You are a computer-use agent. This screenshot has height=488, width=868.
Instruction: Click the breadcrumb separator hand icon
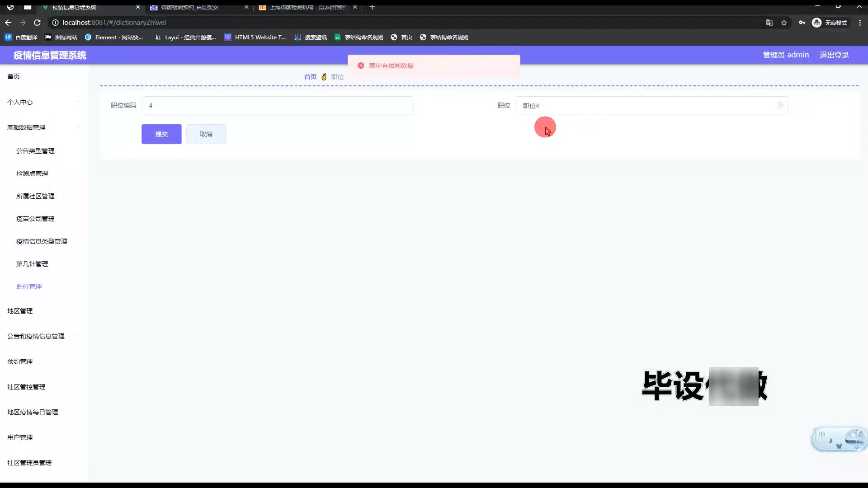324,77
